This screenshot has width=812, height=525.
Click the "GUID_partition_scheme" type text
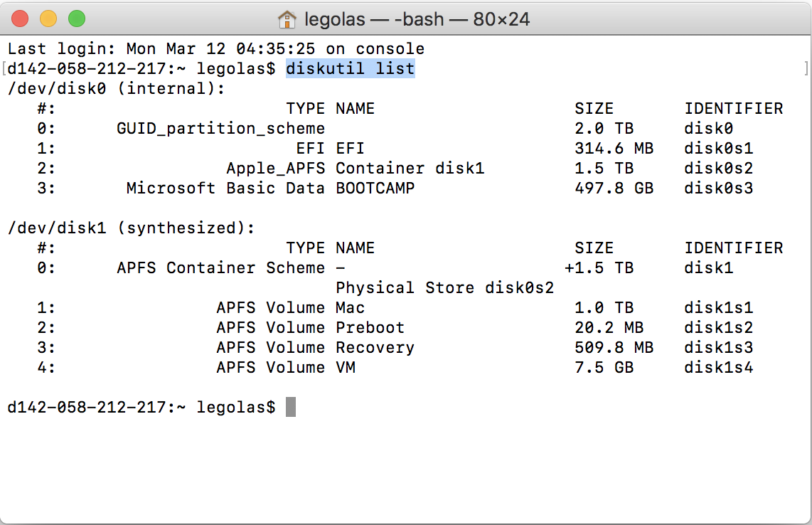(x=220, y=129)
